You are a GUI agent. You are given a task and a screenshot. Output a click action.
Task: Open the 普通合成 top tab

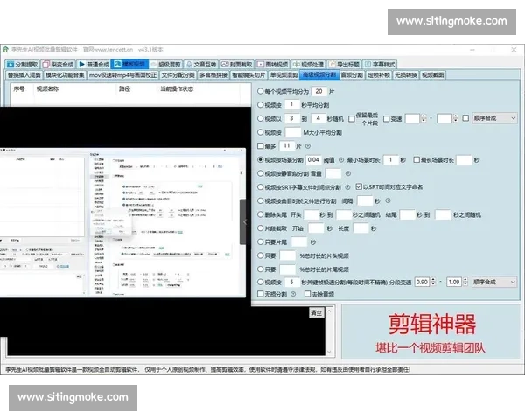pyautogui.click(x=94, y=64)
